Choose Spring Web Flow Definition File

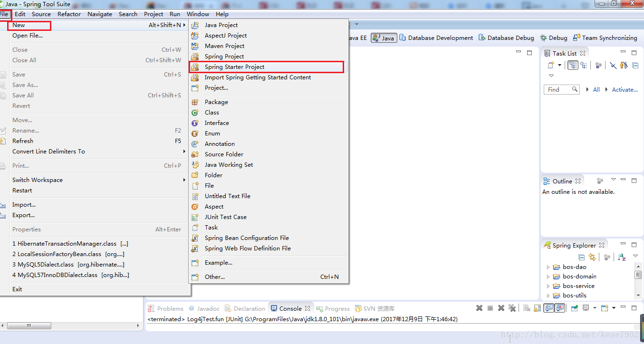269,248
